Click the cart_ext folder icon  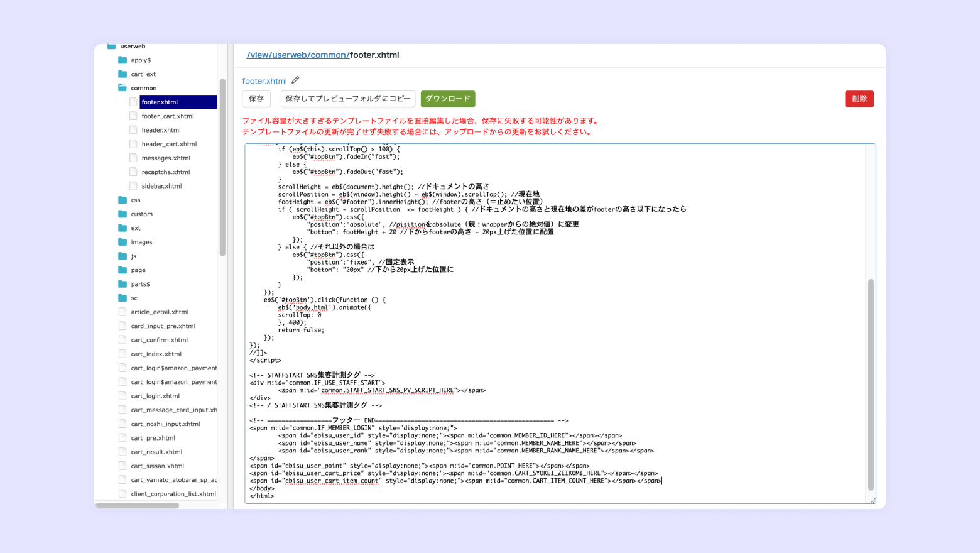pos(122,74)
